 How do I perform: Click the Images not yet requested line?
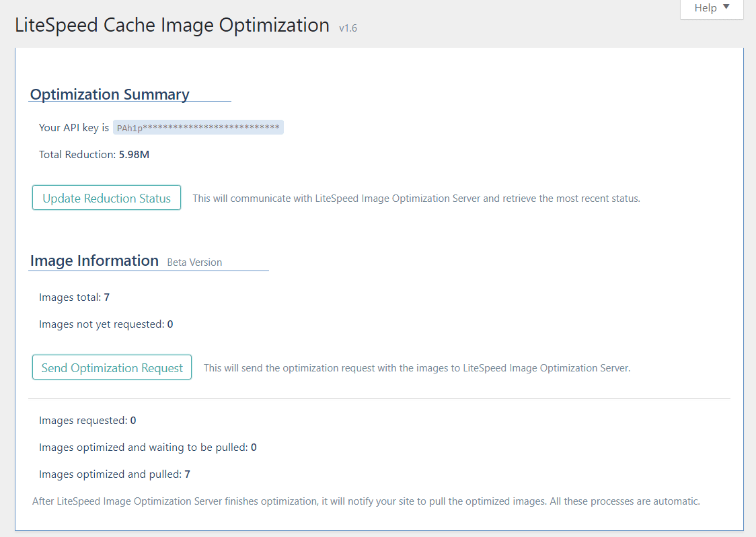[x=106, y=324]
